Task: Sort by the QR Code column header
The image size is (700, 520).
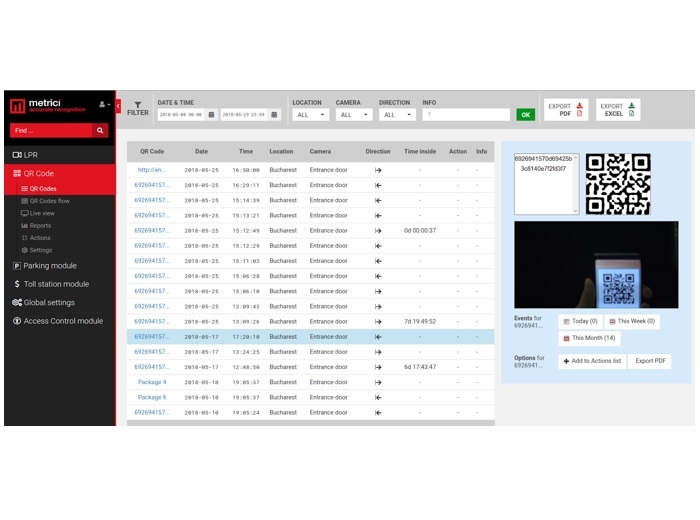Action: 152,151
